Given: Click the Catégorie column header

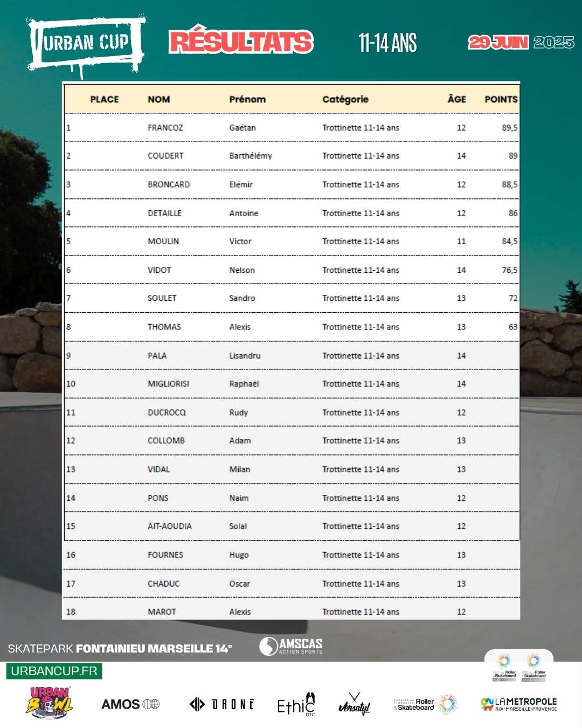Looking at the screenshot, I should click(345, 99).
